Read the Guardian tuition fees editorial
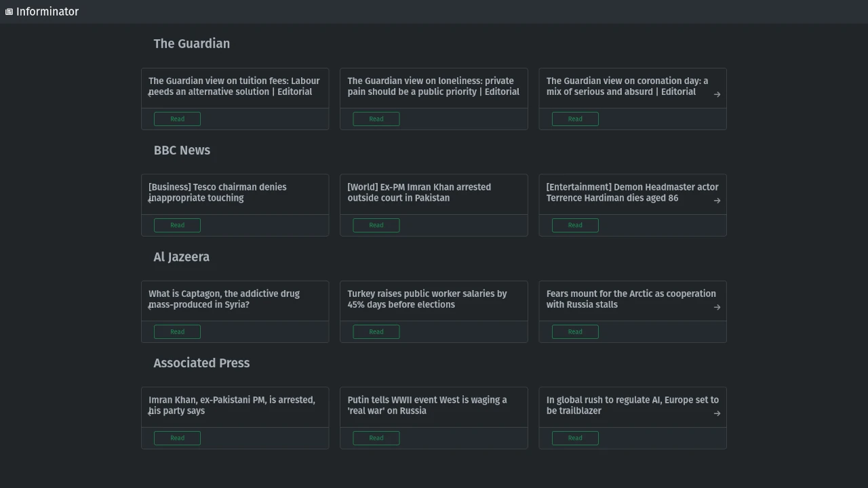868x488 pixels. coord(177,119)
